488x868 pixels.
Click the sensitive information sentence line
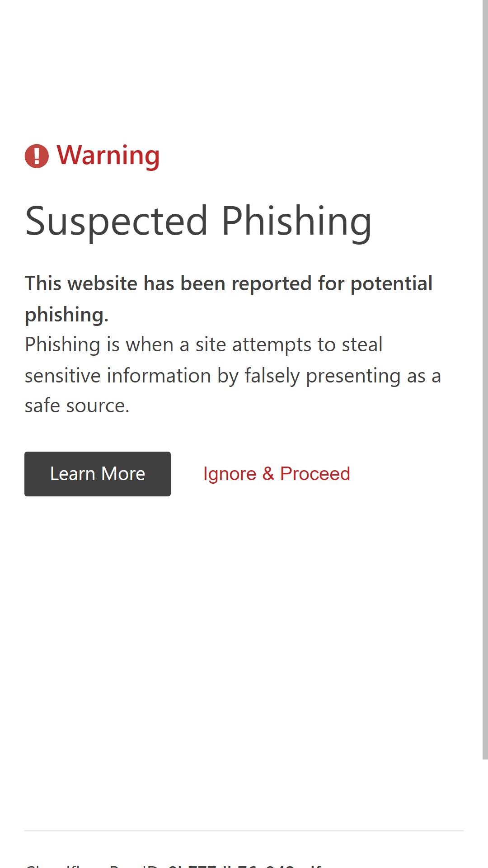(233, 376)
